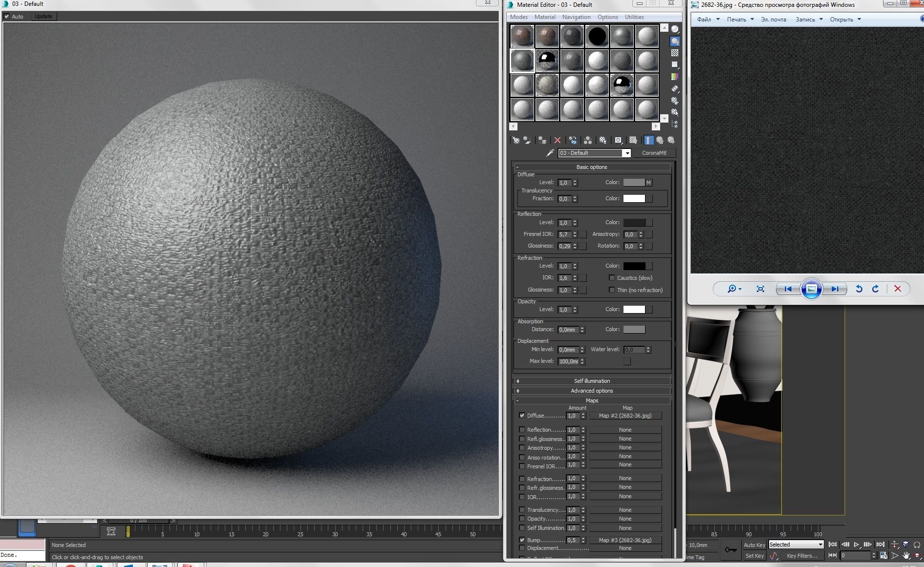Enable Thin (no refraction) checkbox
Viewport: 924px width, 567px height.
[612, 290]
